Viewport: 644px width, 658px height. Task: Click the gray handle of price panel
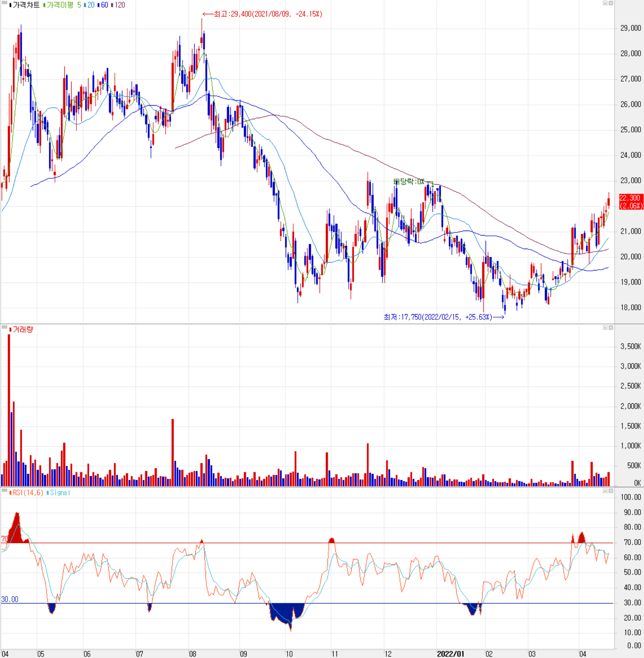(4, 3)
